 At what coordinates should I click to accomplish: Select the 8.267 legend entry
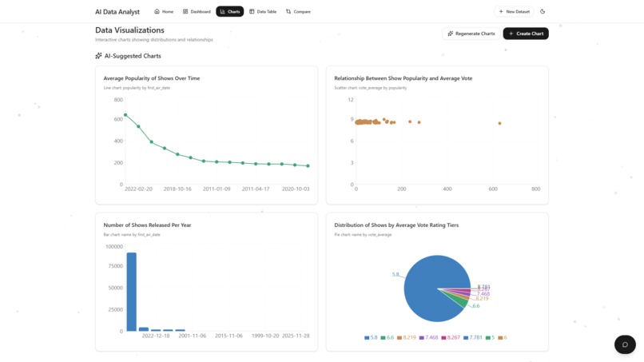(451, 338)
